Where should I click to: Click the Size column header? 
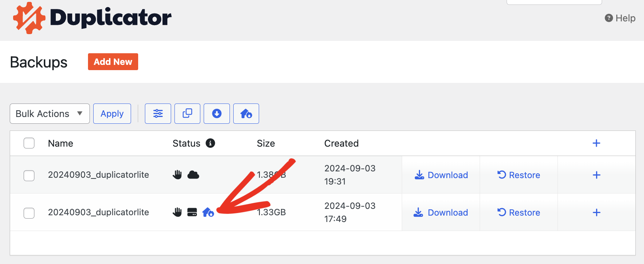point(266,143)
